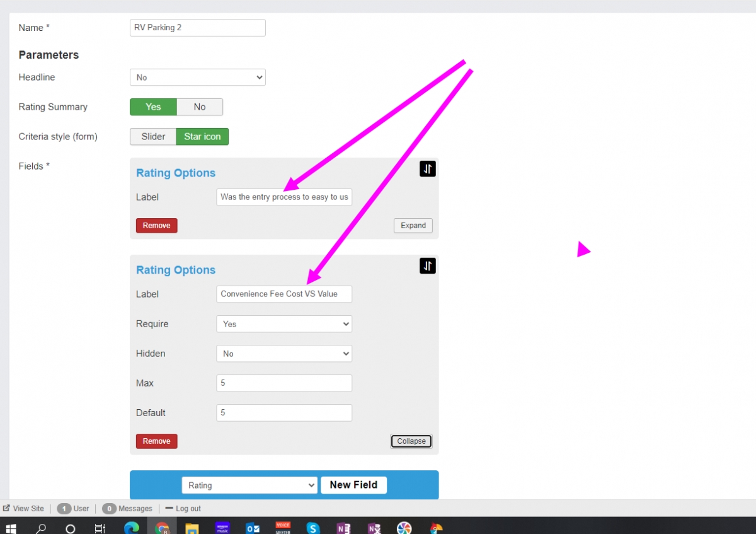Click the Name input field
This screenshot has width=756, height=534.
click(197, 28)
